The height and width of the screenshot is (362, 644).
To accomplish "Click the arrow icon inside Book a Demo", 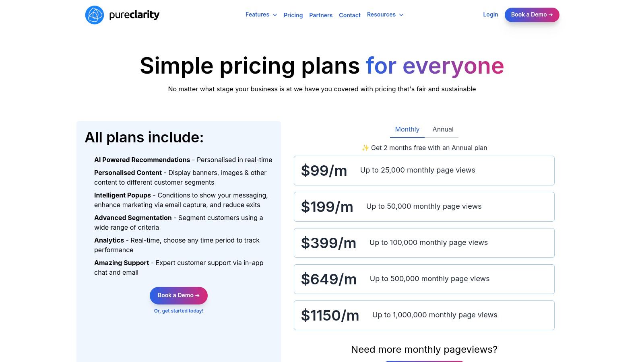I will tap(551, 14).
